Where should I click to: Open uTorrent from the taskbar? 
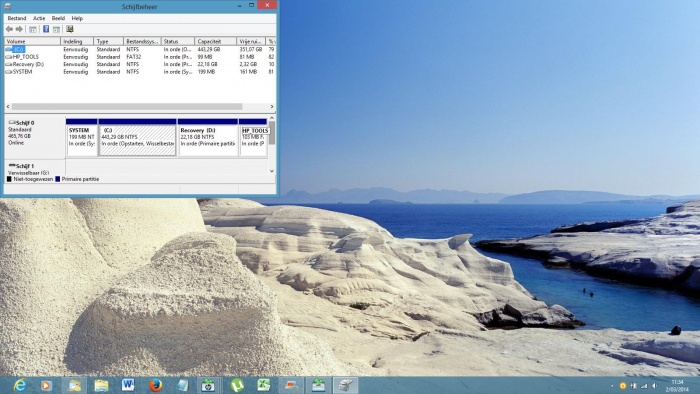pyautogui.click(x=237, y=385)
